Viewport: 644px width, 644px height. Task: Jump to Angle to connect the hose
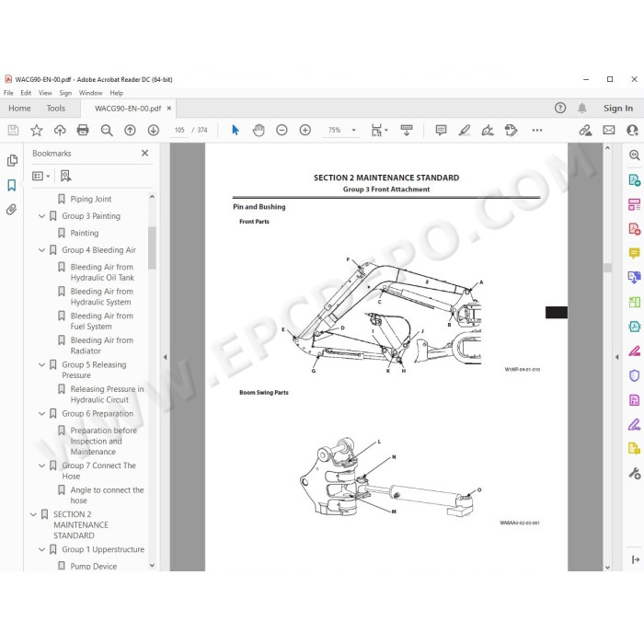108,495
